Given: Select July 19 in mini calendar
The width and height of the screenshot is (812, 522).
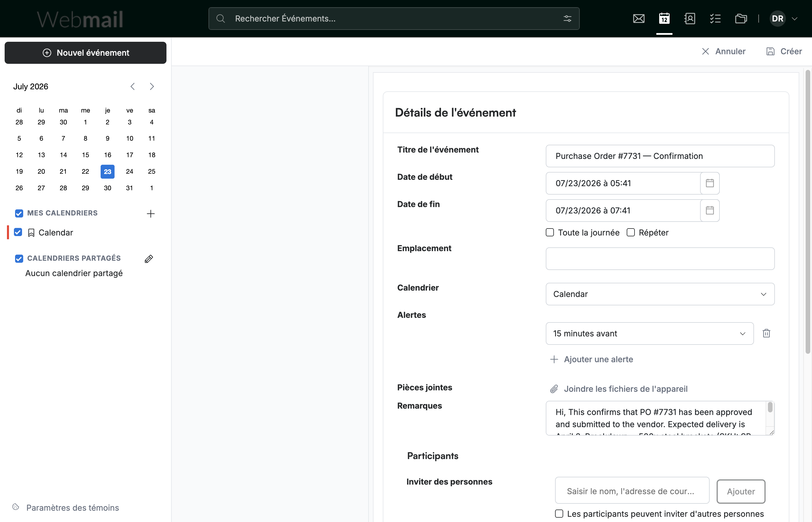Looking at the screenshot, I should click(19, 171).
